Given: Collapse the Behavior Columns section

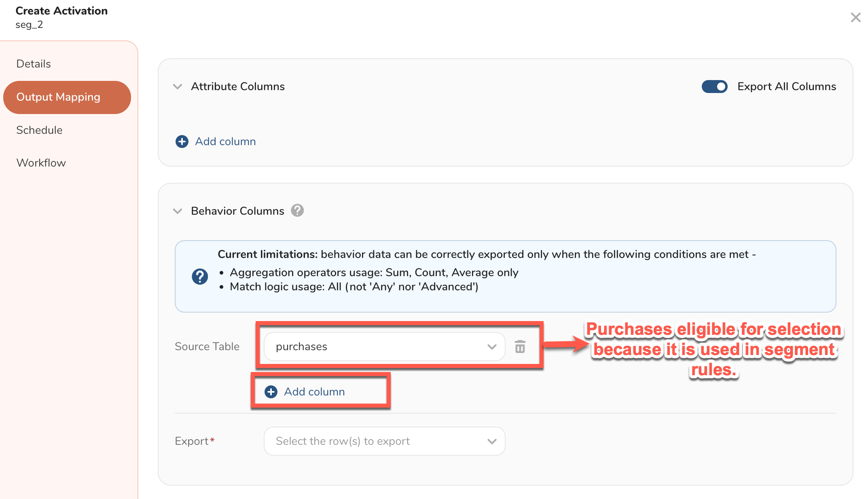Looking at the screenshot, I should (177, 211).
